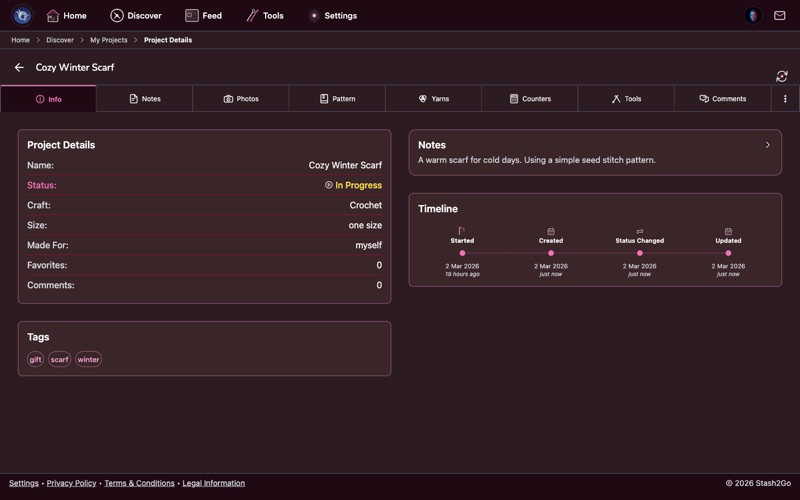Open Terms & Conditions footer link
This screenshot has width=800, height=500.
[139, 483]
